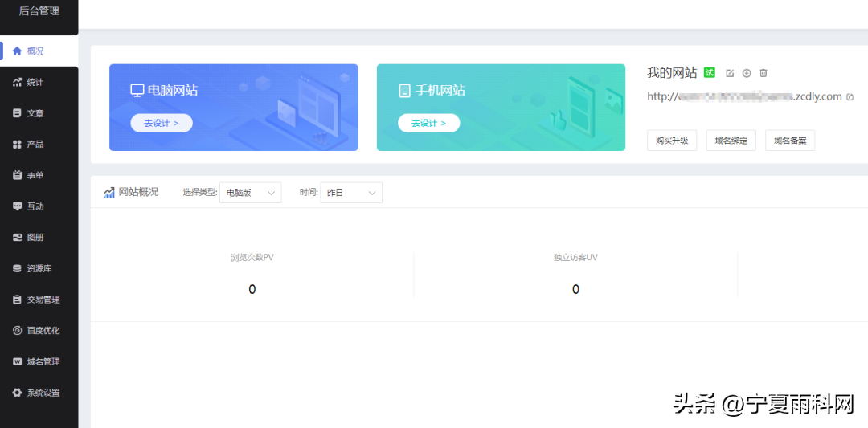Open 表单 label in the sidebar
The height and width of the screenshot is (428, 868).
pos(35,175)
